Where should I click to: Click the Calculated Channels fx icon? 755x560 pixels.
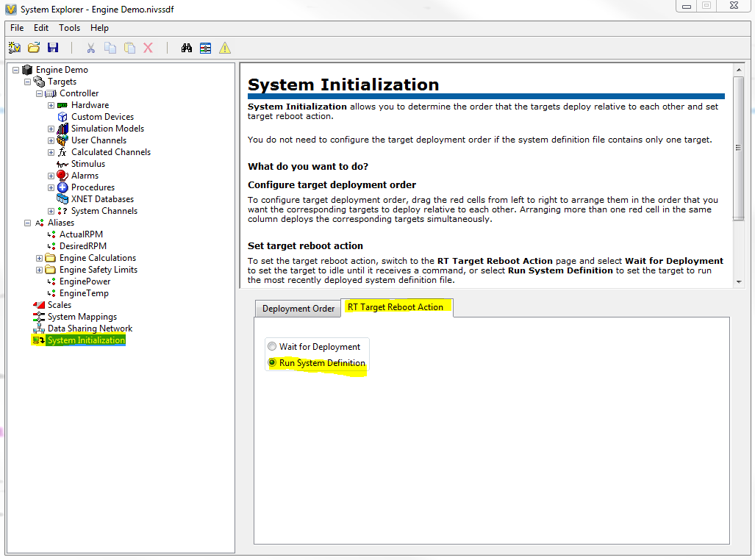pyautogui.click(x=62, y=152)
